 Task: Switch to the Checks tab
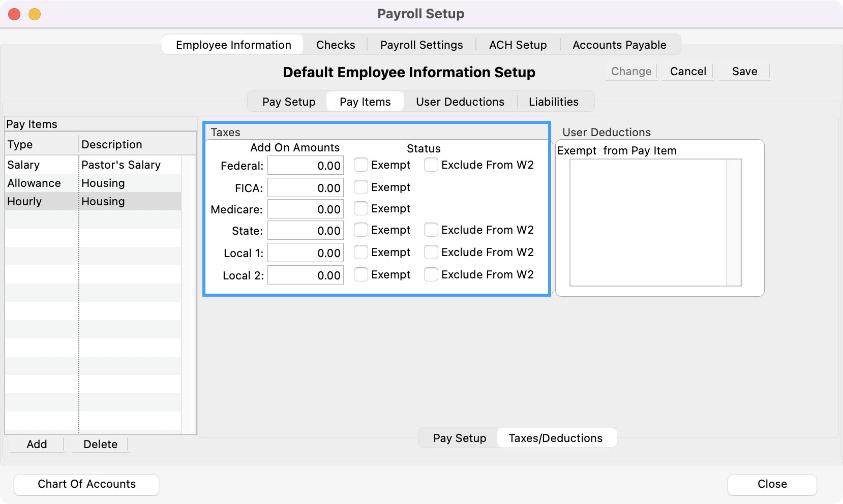[x=336, y=45]
